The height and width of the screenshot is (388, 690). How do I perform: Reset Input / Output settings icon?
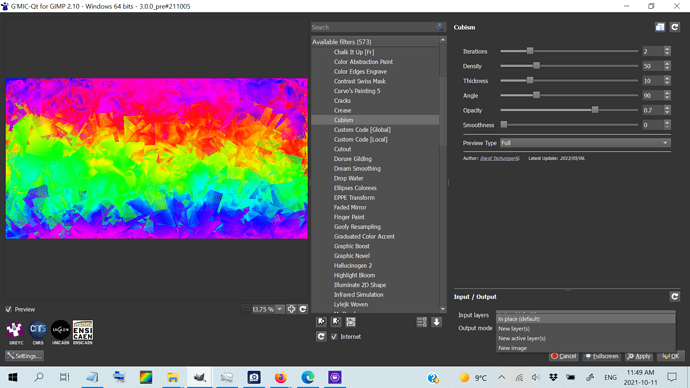(674, 296)
